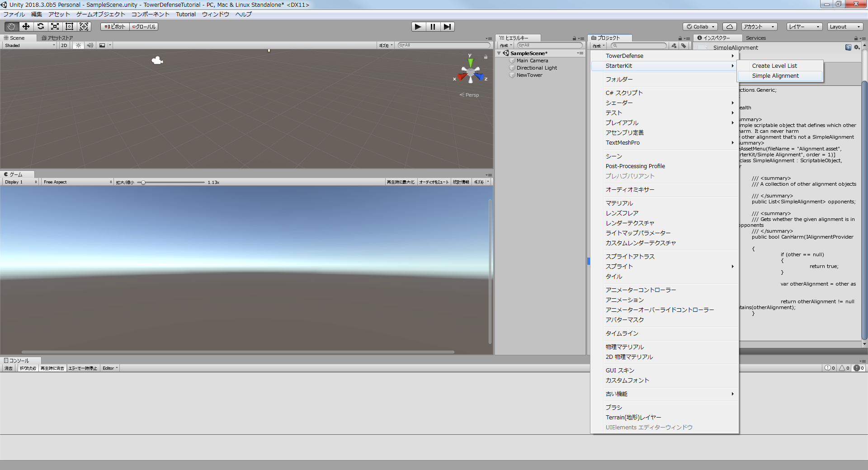868x470 pixels.
Task: Open the Free Aspect dropdown
Action: tap(78, 182)
